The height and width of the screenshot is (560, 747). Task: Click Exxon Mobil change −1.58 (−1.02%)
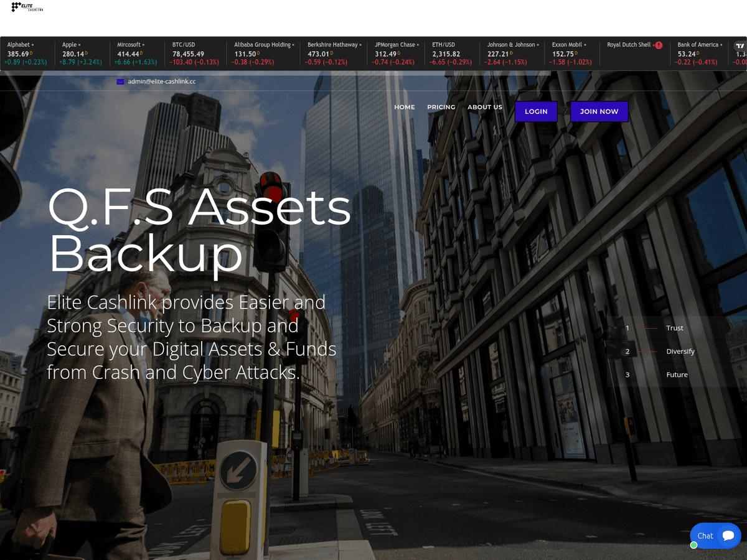pyautogui.click(x=570, y=62)
